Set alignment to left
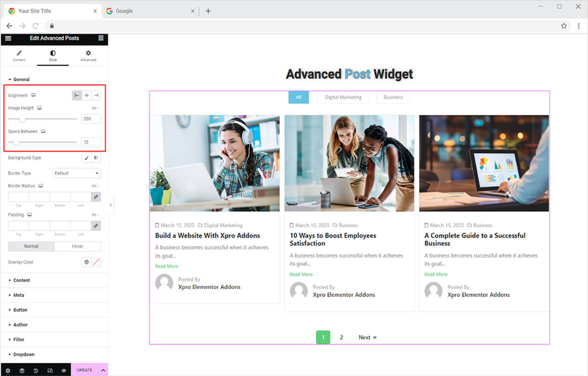 [x=77, y=95]
